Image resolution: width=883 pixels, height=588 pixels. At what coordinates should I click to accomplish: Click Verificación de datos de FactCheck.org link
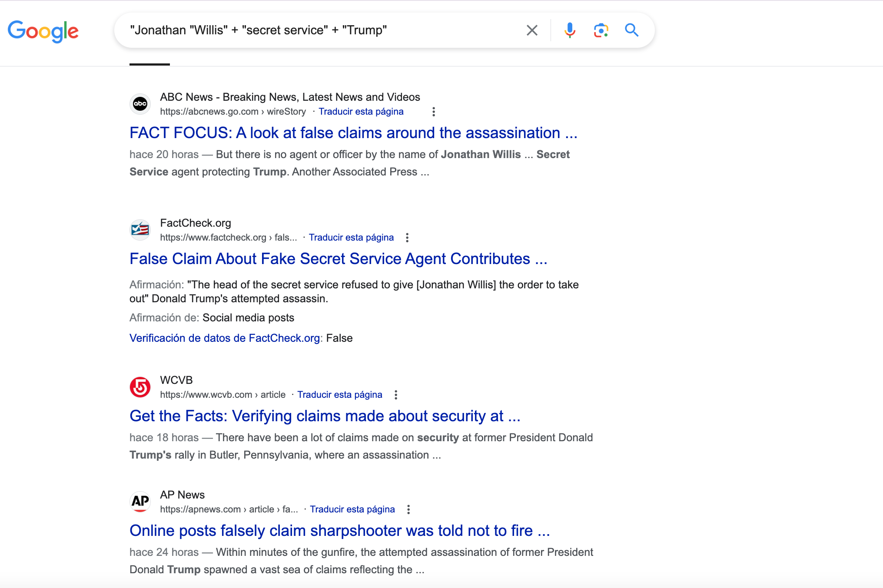[226, 338]
